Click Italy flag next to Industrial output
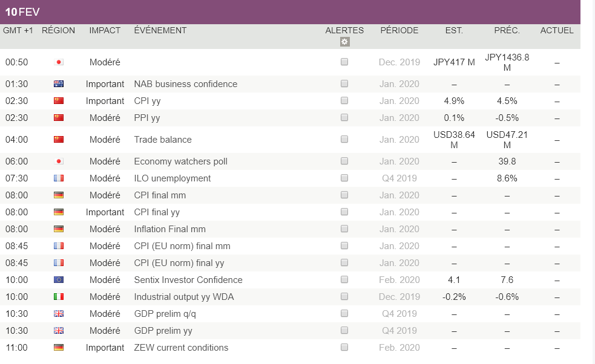Viewport: 595px width, 364px height. pyautogui.click(x=59, y=297)
